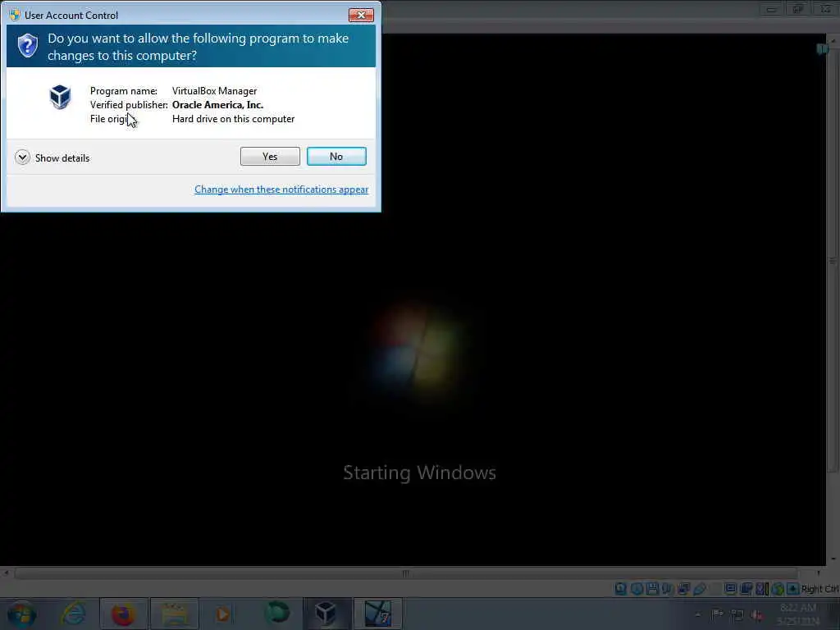Click muted volume tray icon
The height and width of the screenshot is (630, 840).
click(x=757, y=615)
